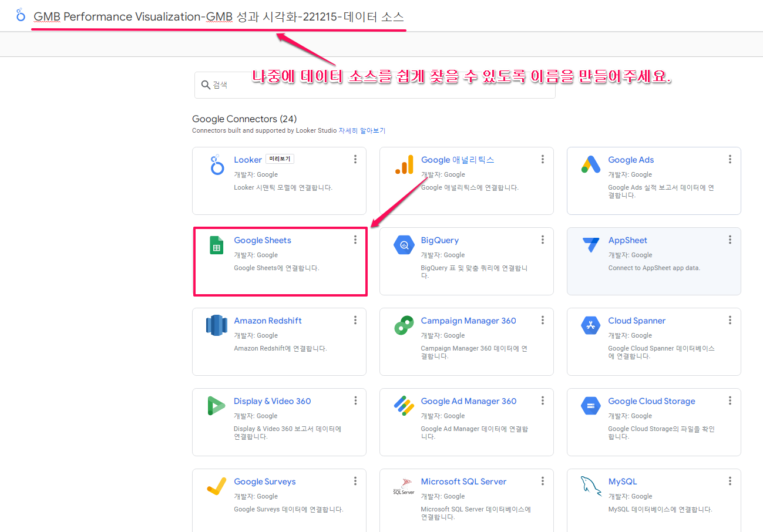The width and height of the screenshot is (763, 532).
Task: Choose the BigQuery connector title
Action: pos(440,240)
